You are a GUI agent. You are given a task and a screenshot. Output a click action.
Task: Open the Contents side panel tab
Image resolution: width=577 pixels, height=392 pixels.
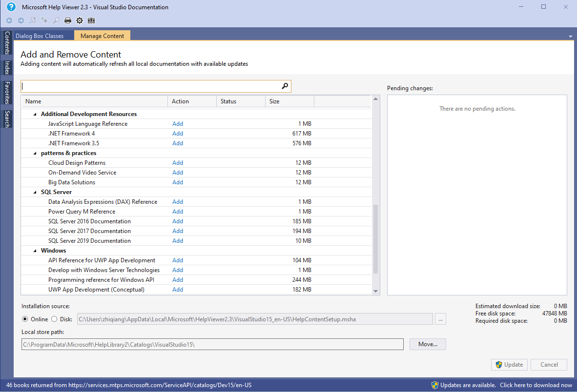point(7,42)
